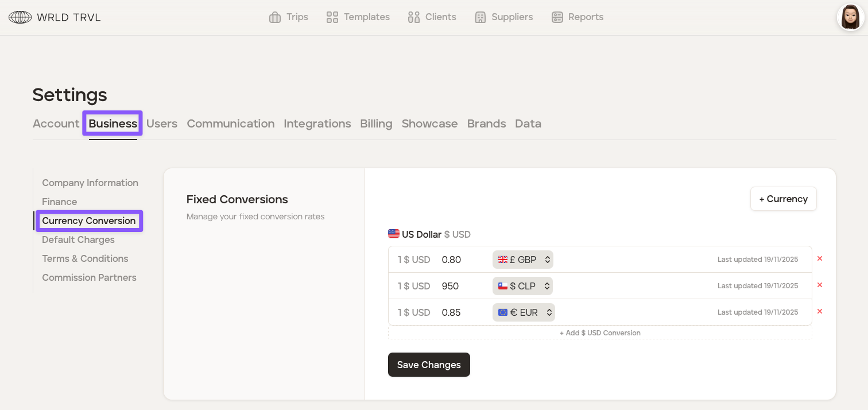Open the £ GBP currency dropdown
This screenshot has width=868, height=410.
(523, 260)
